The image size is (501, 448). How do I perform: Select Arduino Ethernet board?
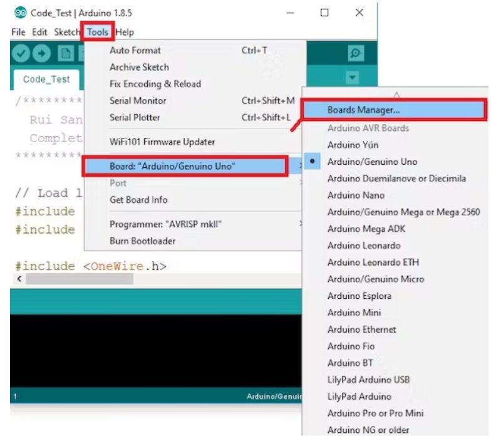[395, 330]
